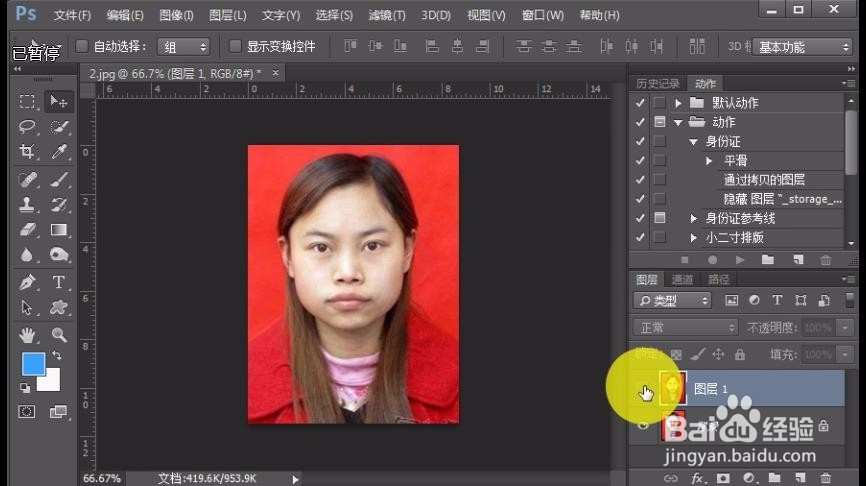Toggle Quick Mask mode

coord(27,411)
